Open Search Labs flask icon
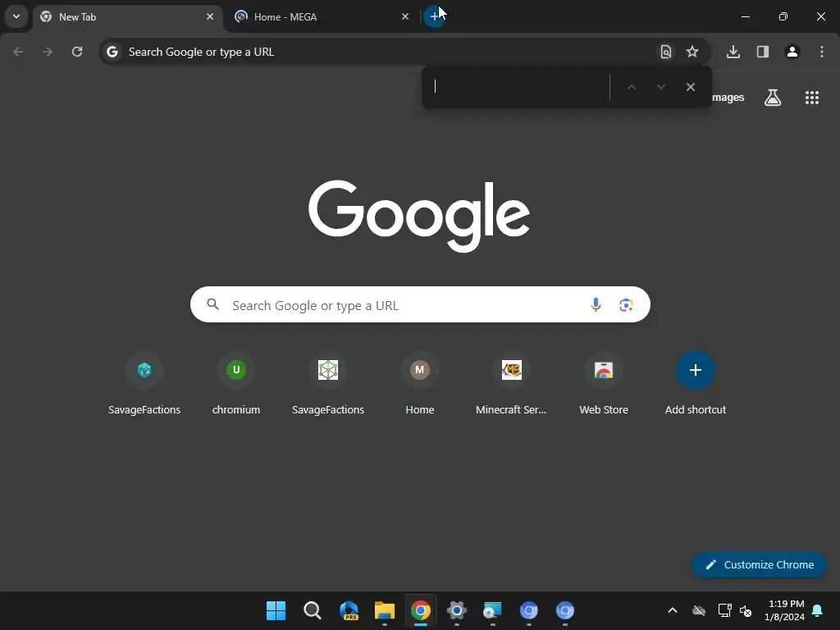840x630 pixels. (773, 98)
